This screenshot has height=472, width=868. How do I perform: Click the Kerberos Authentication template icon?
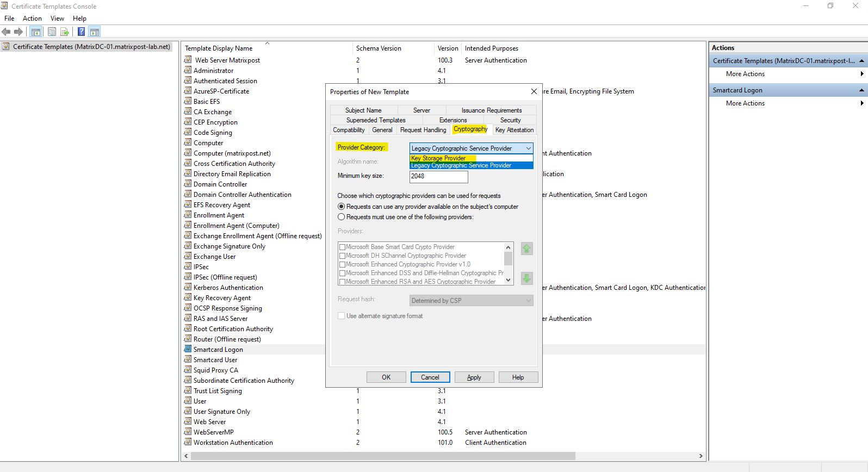[188, 287]
